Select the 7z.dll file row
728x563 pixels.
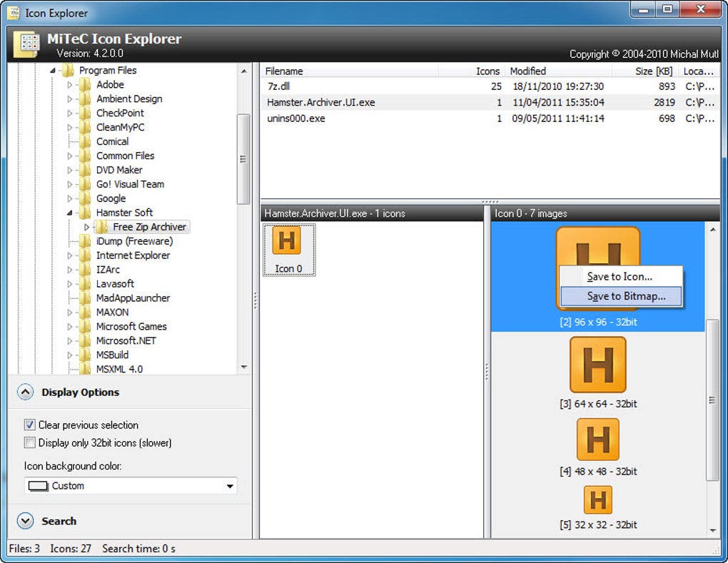pos(490,86)
